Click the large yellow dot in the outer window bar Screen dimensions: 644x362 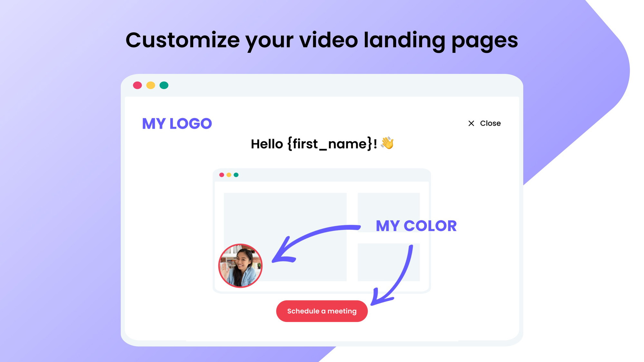151,85
